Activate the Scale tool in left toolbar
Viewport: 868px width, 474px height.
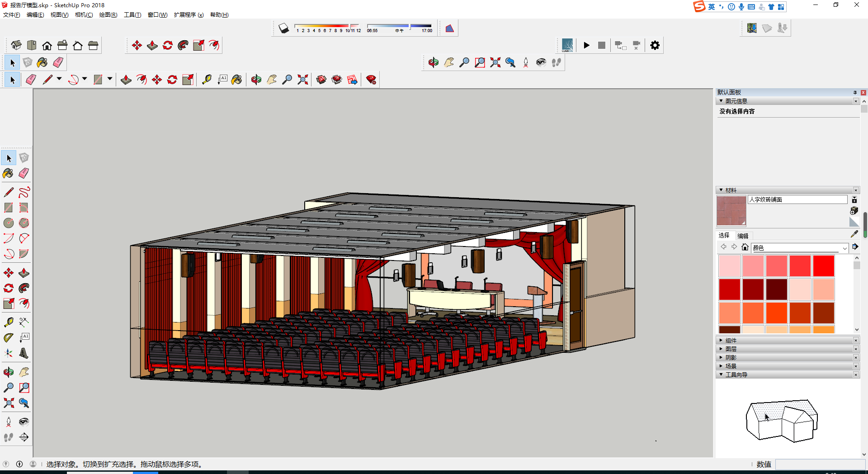[x=8, y=303]
